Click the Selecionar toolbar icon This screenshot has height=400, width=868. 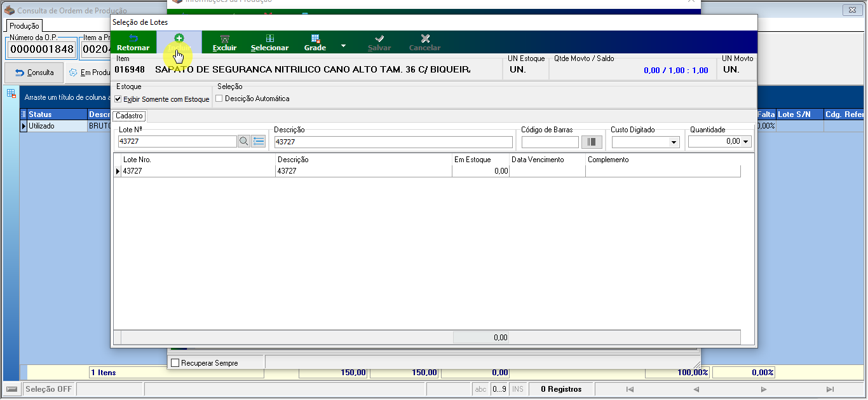[x=270, y=39]
